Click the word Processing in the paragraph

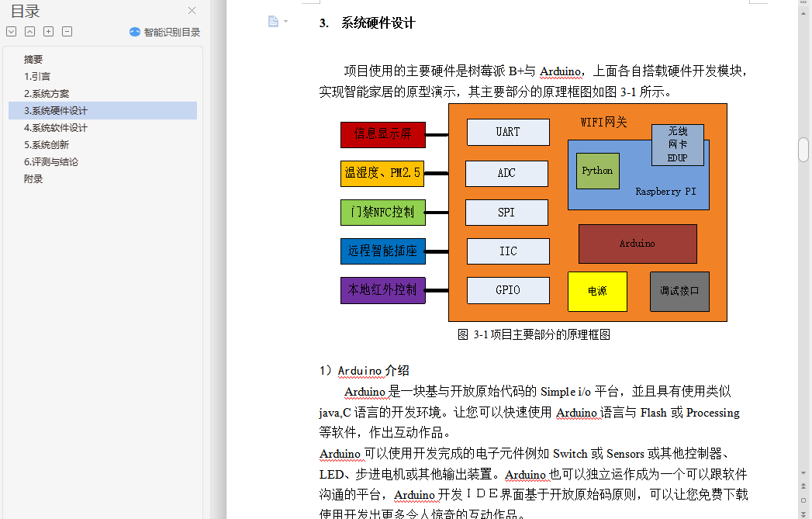click(713, 413)
